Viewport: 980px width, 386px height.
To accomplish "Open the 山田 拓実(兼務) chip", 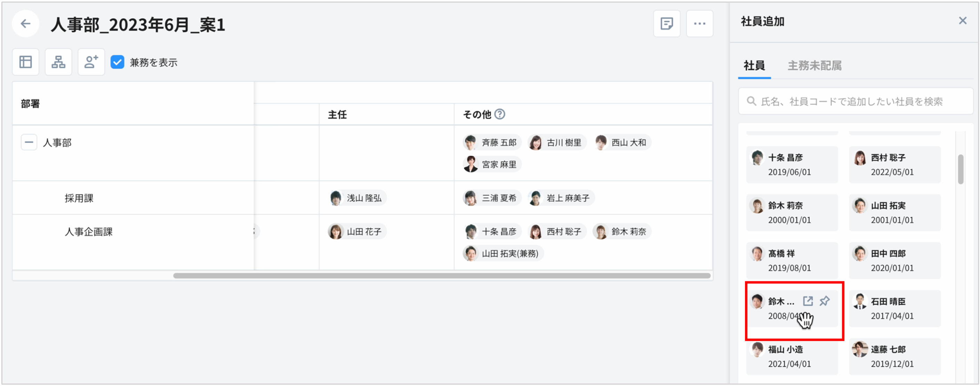I will pos(503,253).
